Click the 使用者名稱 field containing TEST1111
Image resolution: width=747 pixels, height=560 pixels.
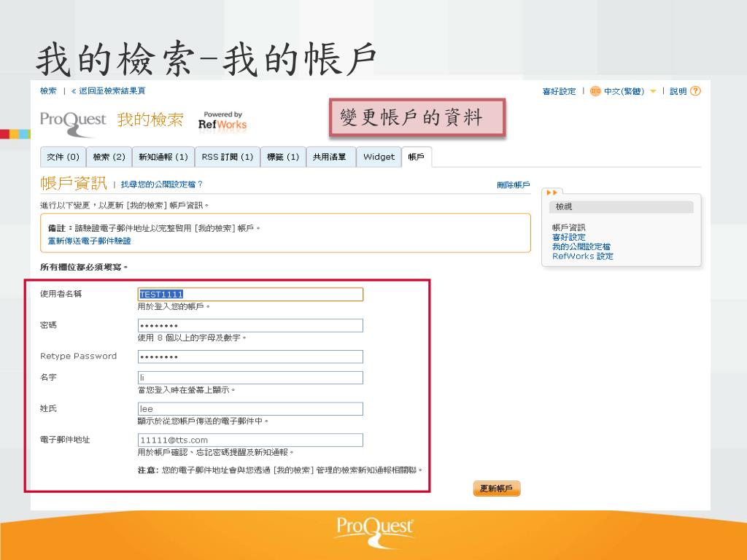[x=250, y=295]
